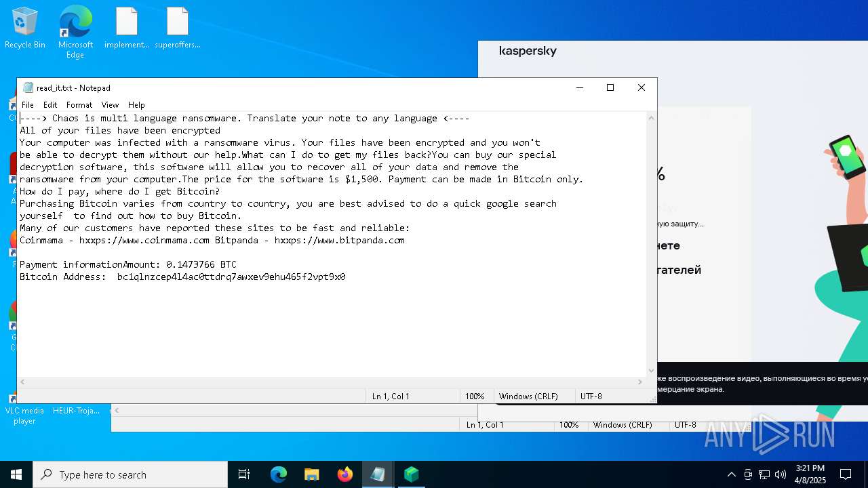The height and width of the screenshot is (488, 868).
Task: Click the kaspersky logo in installer window
Action: click(528, 52)
